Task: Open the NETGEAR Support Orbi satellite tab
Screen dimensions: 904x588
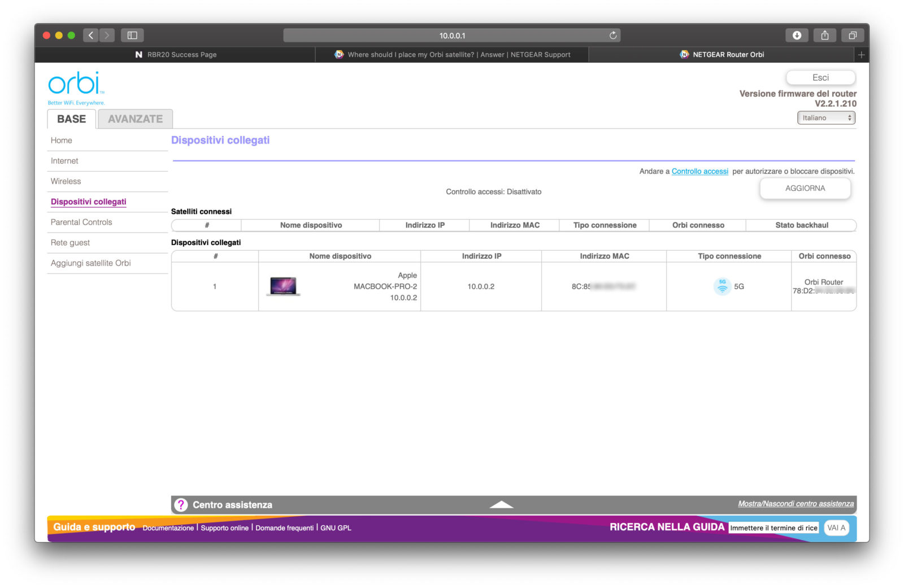Action: [452, 55]
